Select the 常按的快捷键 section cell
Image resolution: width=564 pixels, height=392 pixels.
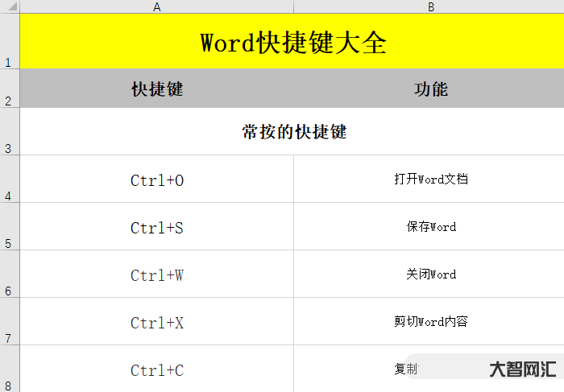tap(293, 132)
